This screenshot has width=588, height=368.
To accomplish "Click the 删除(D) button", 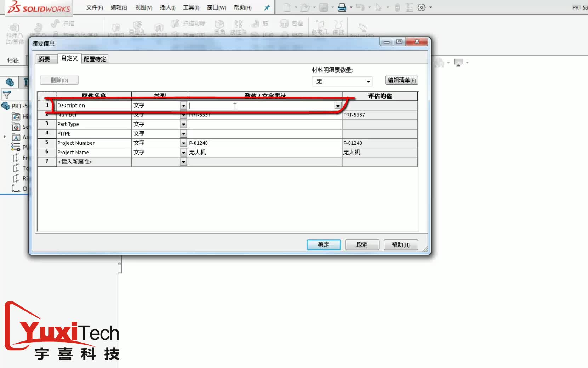I will [59, 80].
